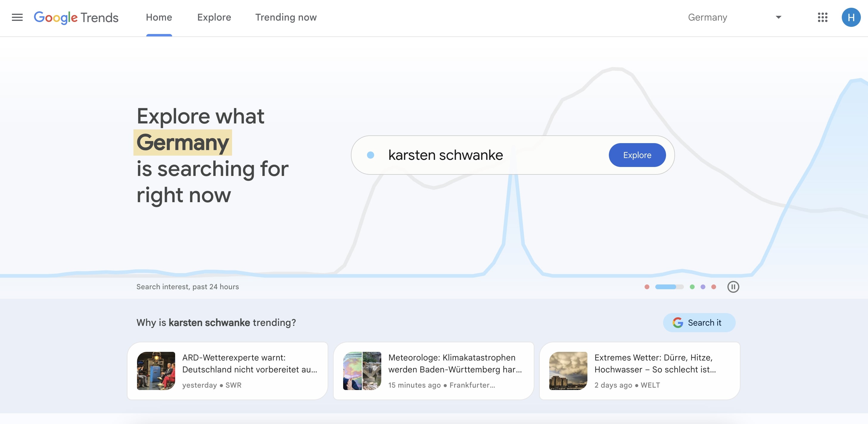
Task: Switch to the Home tab
Action: click(159, 17)
